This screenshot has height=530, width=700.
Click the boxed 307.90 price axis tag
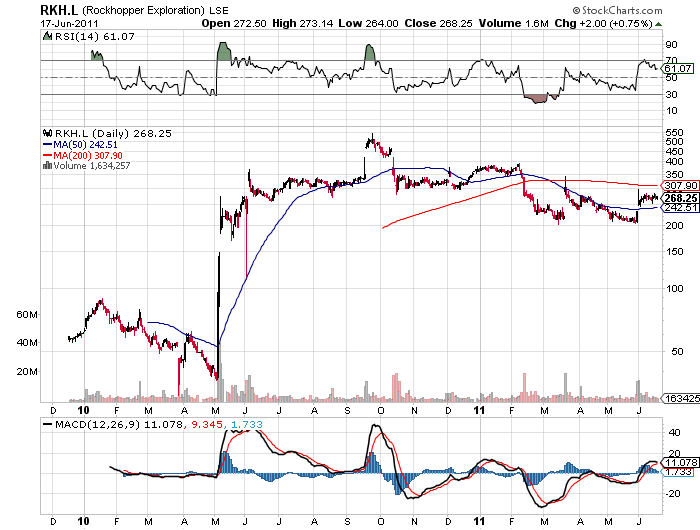681,185
